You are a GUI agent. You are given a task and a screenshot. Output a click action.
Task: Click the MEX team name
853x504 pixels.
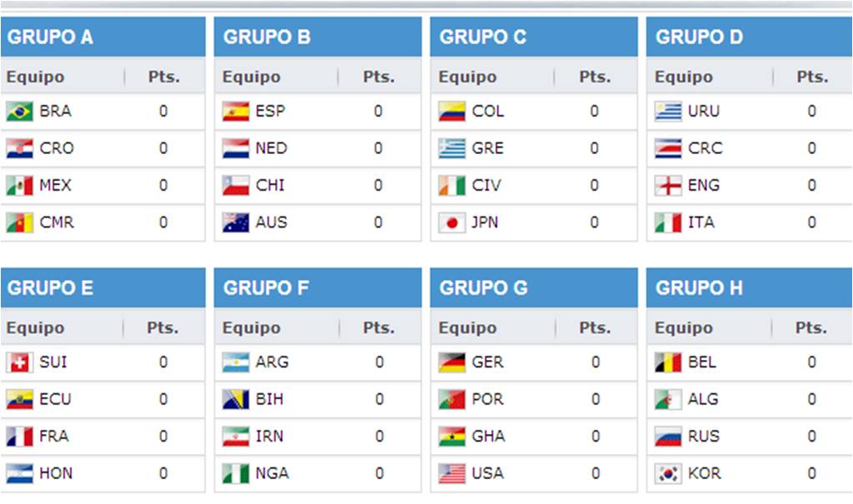click(x=55, y=186)
